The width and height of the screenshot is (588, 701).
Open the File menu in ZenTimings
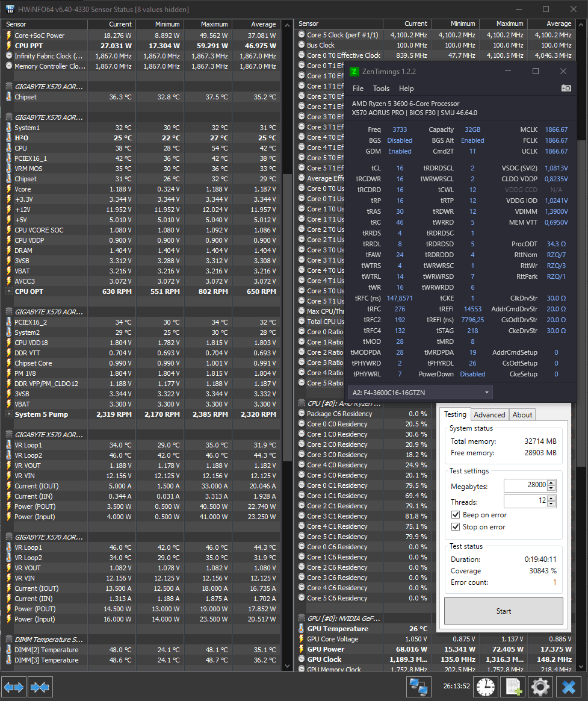coord(358,89)
